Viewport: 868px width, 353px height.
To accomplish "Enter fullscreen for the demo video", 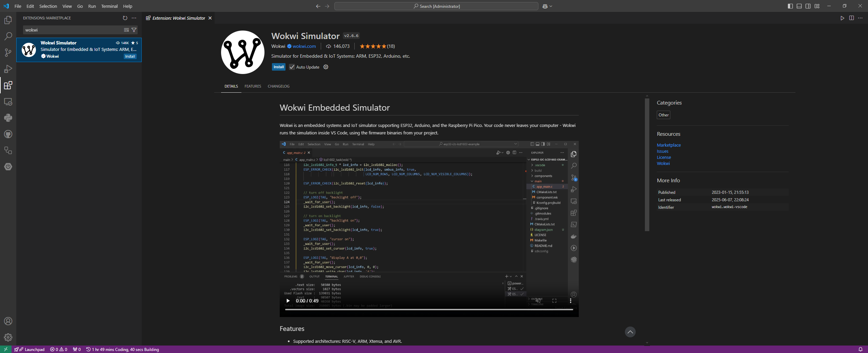I will 554,301.
